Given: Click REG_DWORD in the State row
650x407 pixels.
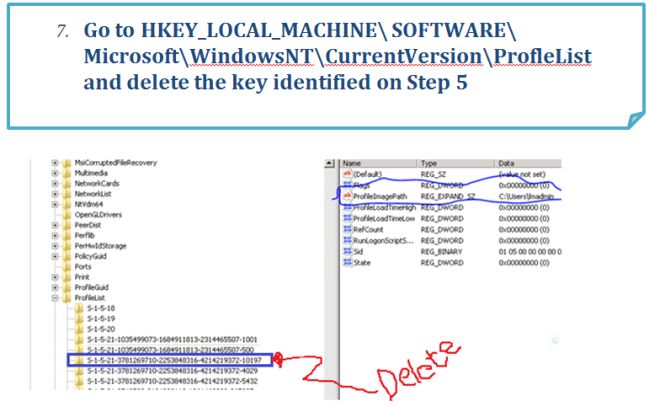Looking at the screenshot, I should coord(442,263).
